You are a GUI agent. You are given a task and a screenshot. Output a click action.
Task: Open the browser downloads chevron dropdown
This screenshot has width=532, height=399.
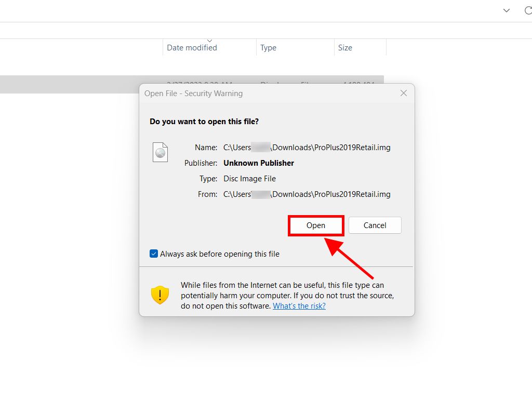pyautogui.click(x=506, y=10)
